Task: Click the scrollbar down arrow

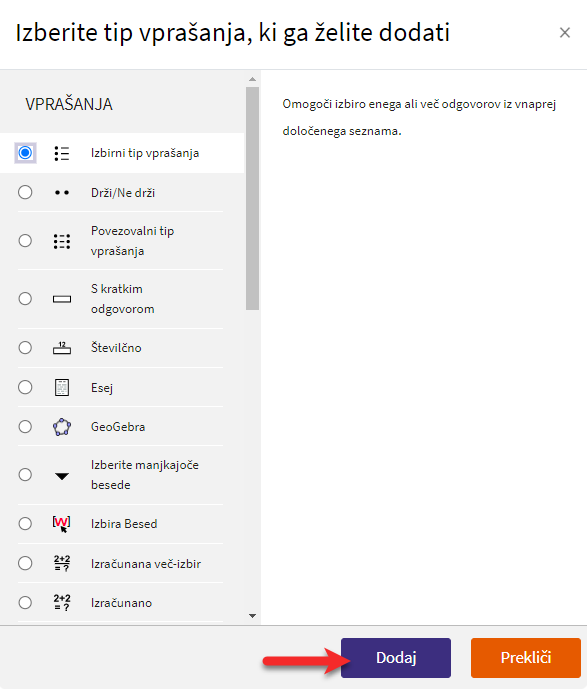Action: pyautogui.click(x=252, y=616)
